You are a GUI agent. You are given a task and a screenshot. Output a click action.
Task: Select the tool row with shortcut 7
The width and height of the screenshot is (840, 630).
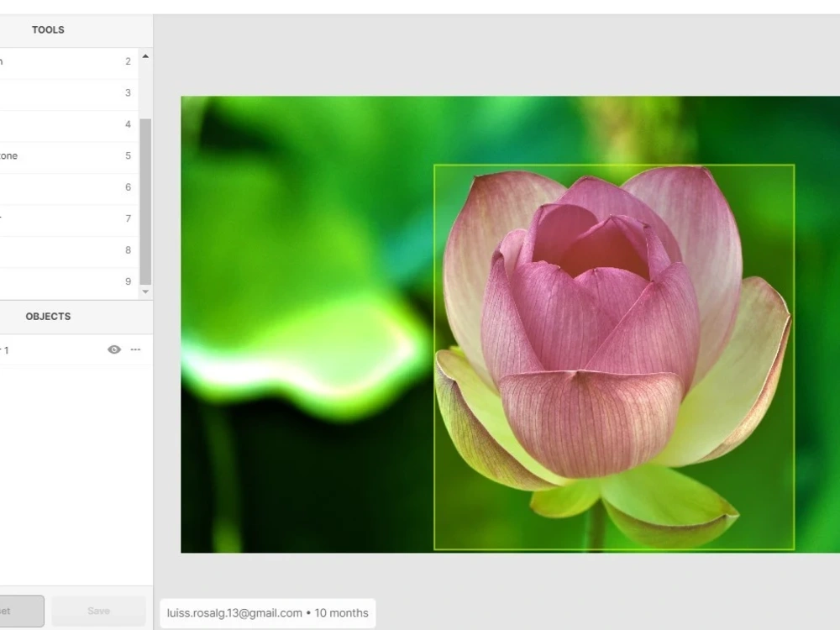click(69, 219)
